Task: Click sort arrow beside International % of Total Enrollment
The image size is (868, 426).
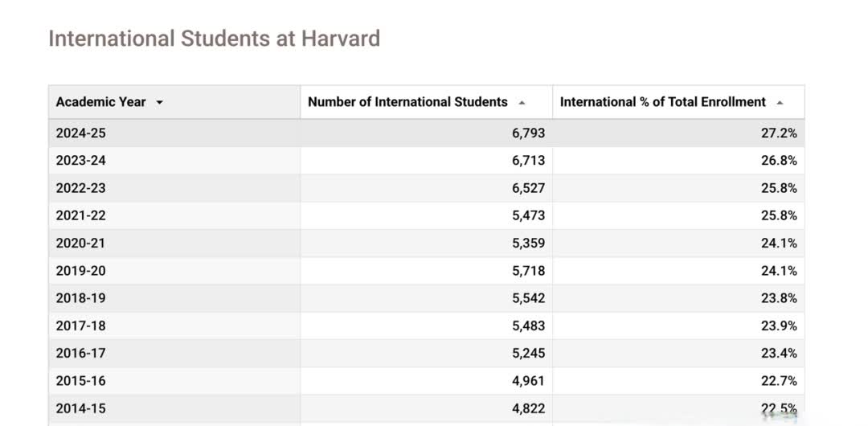Action: coord(780,103)
